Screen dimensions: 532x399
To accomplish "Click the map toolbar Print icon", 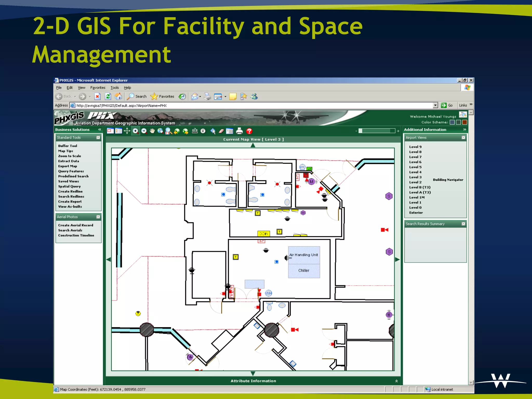I will (x=240, y=131).
